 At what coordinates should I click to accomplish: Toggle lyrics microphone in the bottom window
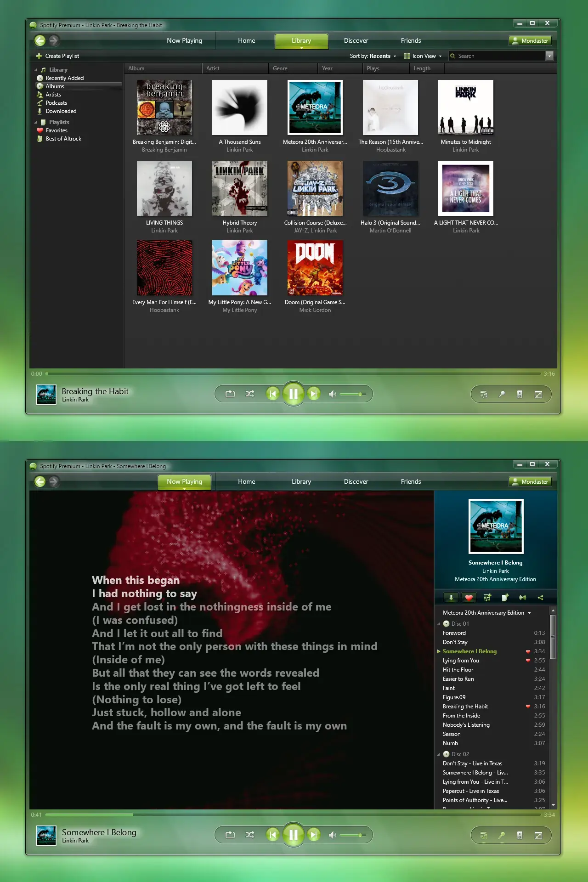502,835
